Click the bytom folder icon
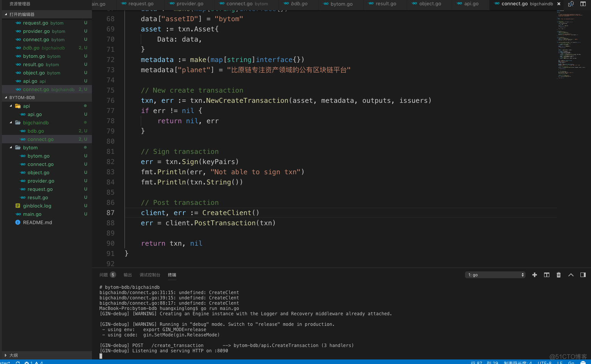The image size is (591, 364). coord(18,148)
